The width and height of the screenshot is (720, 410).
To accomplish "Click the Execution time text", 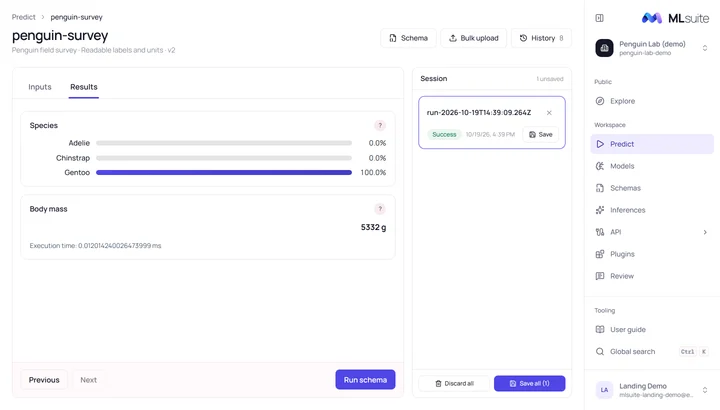I will click(x=96, y=246).
